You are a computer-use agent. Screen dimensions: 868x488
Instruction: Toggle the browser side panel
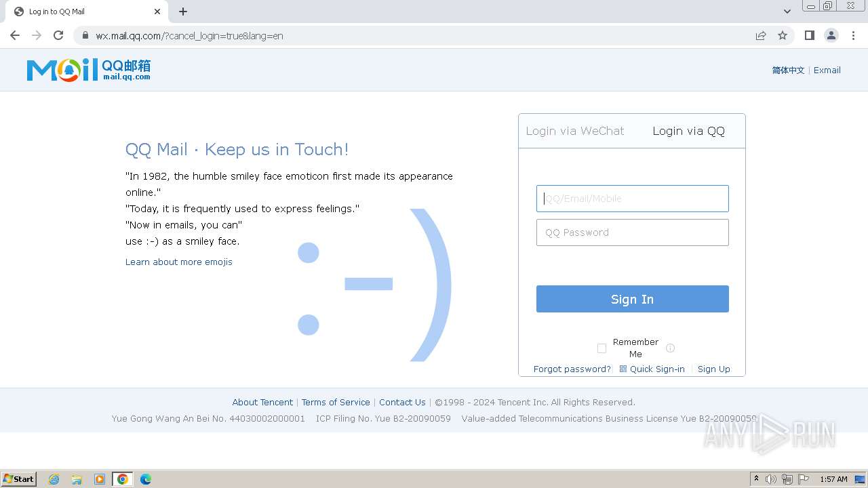809,35
